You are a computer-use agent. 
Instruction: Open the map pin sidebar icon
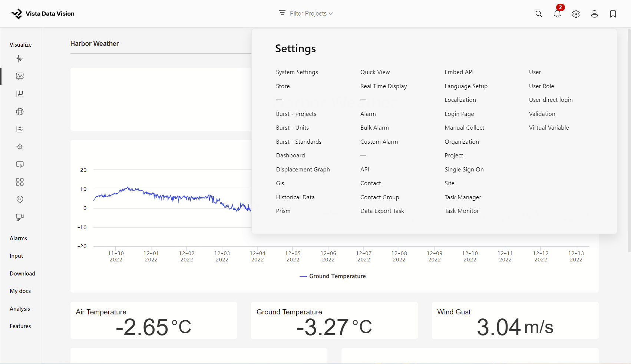tap(20, 200)
